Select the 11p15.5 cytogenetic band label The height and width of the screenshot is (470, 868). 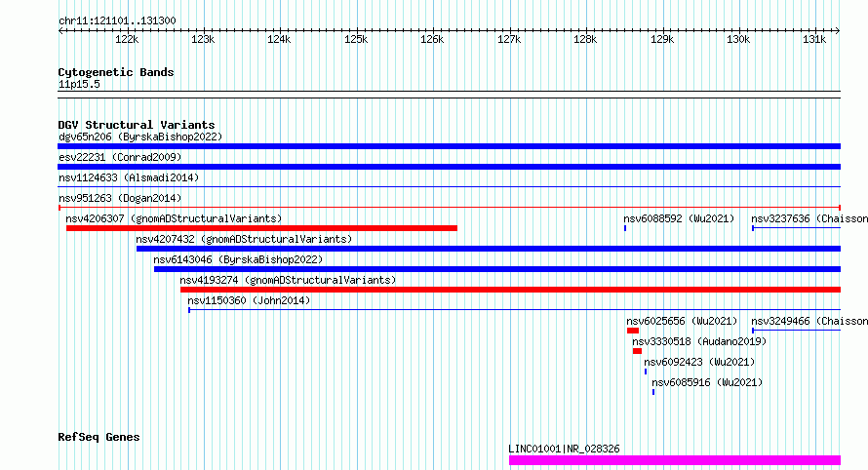tap(79, 84)
